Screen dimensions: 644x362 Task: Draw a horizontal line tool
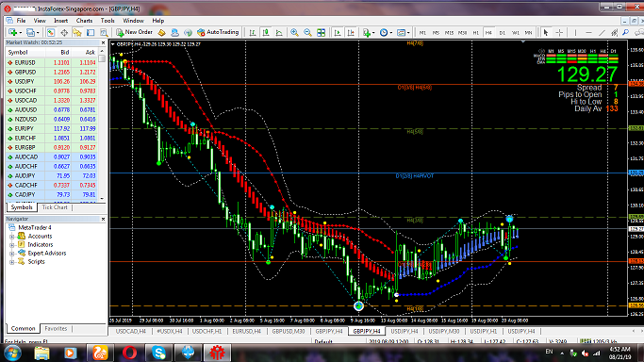[588, 32]
